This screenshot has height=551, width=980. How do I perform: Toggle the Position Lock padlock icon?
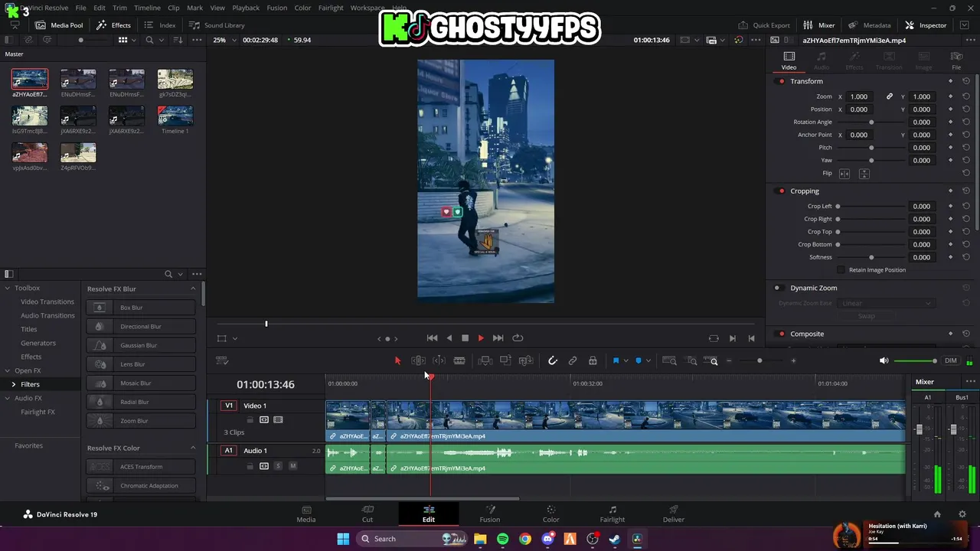[593, 360]
